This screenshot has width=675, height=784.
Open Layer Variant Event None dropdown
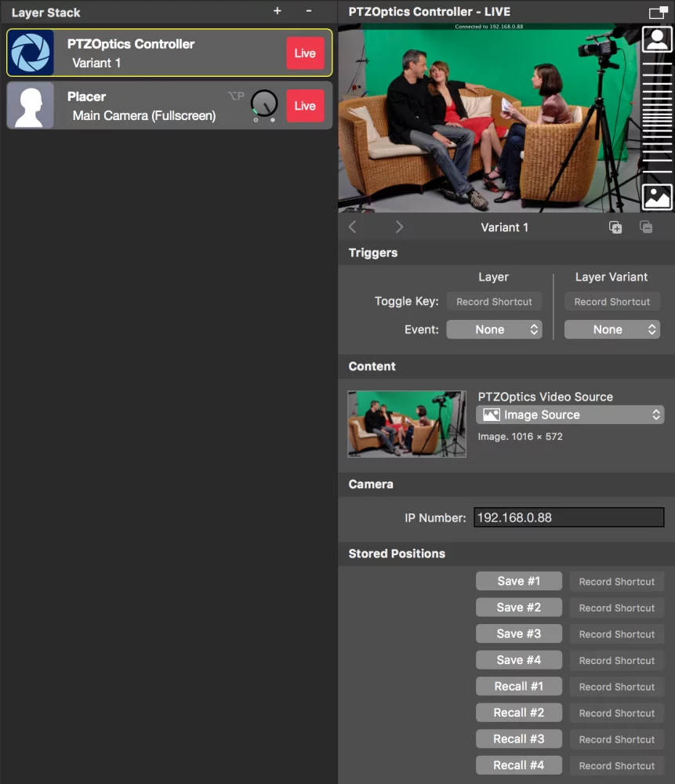(612, 329)
